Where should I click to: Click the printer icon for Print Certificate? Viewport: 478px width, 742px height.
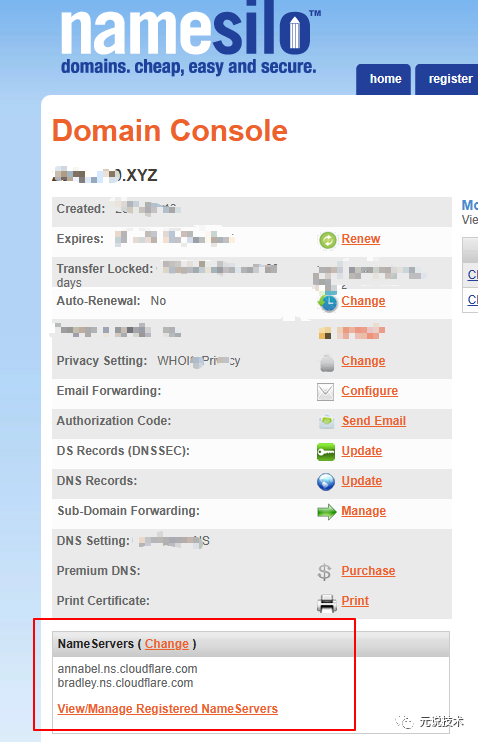point(327,603)
